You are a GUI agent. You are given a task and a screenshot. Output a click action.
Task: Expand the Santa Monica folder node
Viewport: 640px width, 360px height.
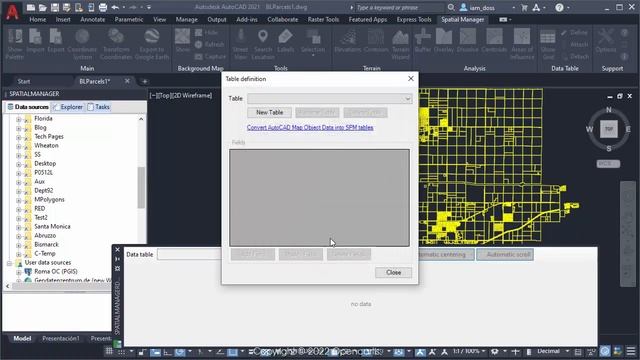pyautogui.click(x=18, y=227)
